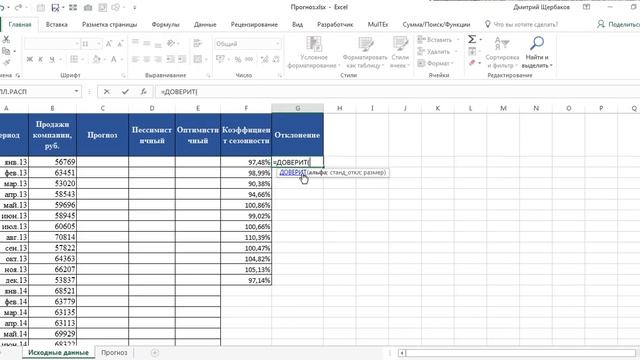Increase font size with large A icon

coord(109,44)
